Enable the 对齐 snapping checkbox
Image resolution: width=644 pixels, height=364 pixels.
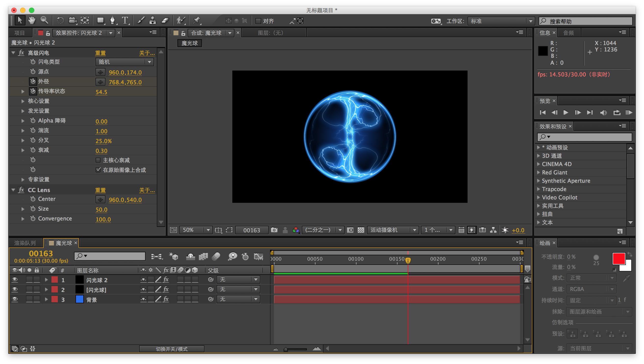[258, 21]
